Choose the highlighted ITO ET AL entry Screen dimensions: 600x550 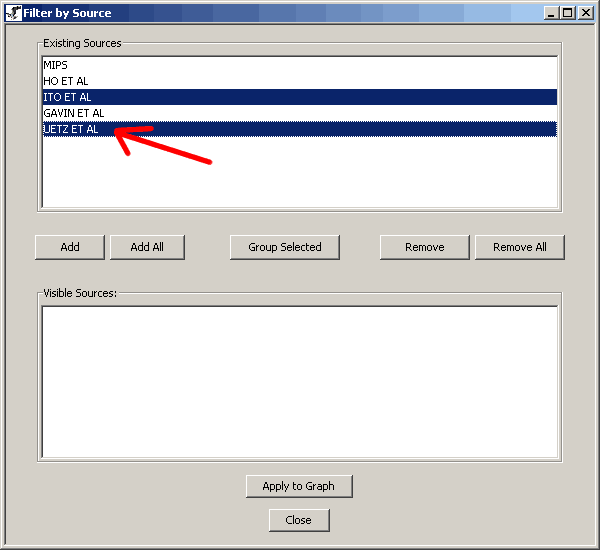click(x=68, y=97)
